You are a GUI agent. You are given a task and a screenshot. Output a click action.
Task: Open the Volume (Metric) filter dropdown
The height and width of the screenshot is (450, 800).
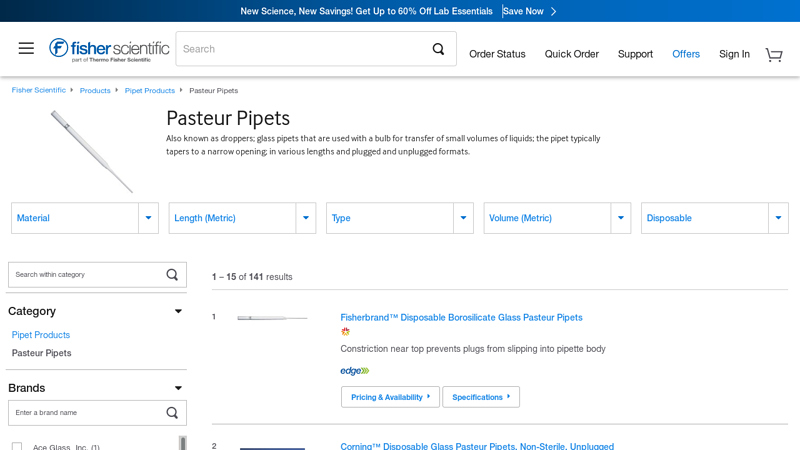pyautogui.click(x=557, y=218)
